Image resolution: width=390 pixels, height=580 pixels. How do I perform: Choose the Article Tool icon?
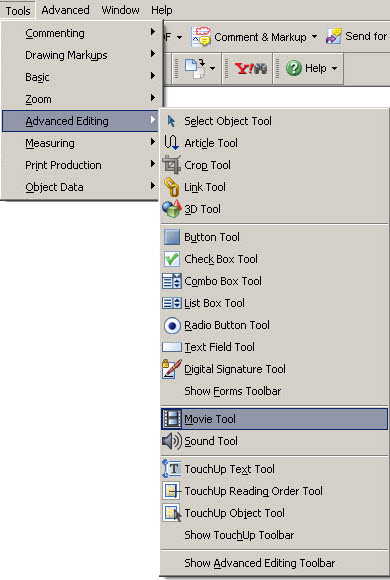(171, 143)
